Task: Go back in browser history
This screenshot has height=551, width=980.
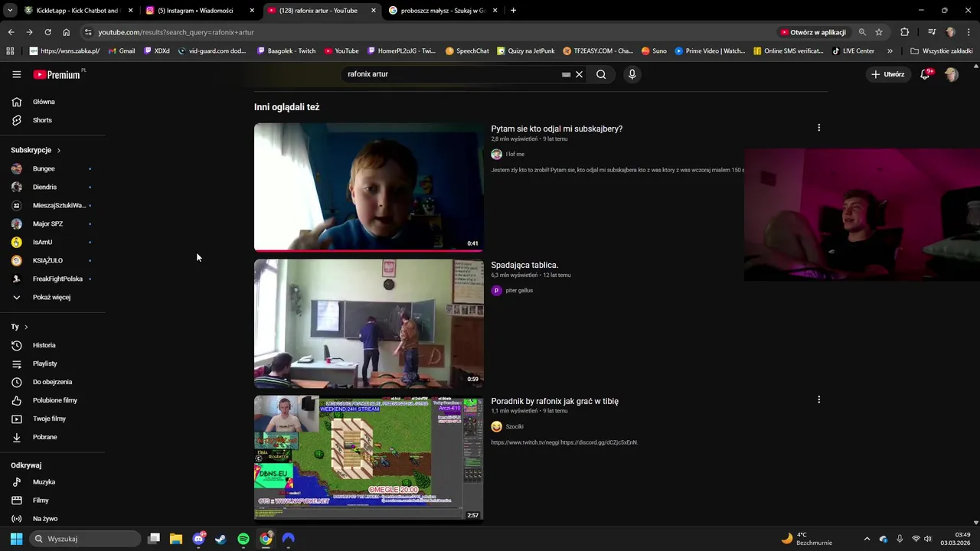Action: [11, 32]
